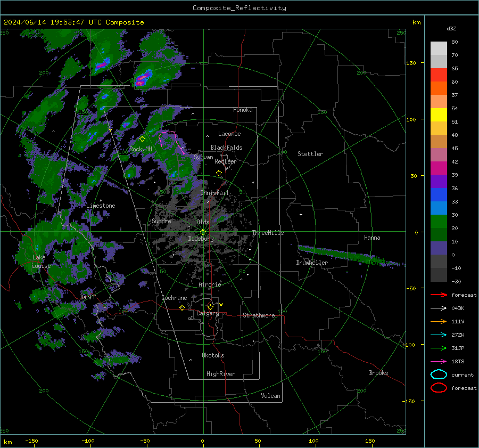Click the yellow diamond marker below RedDeer
Screen dimensions: 479x448
[x=219, y=173]
